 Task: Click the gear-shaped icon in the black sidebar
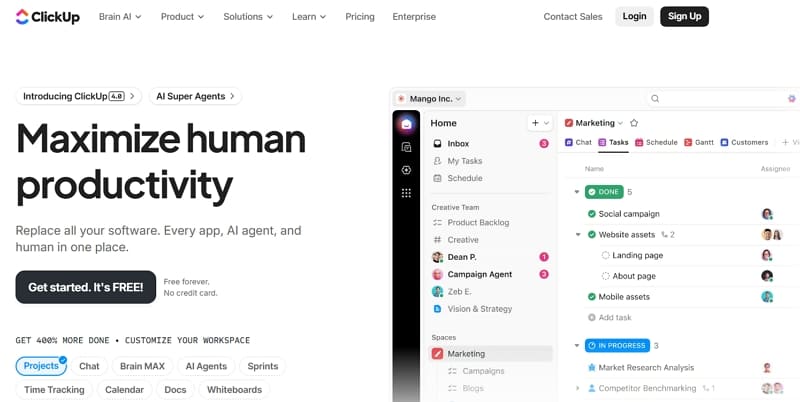click(406, 170)
